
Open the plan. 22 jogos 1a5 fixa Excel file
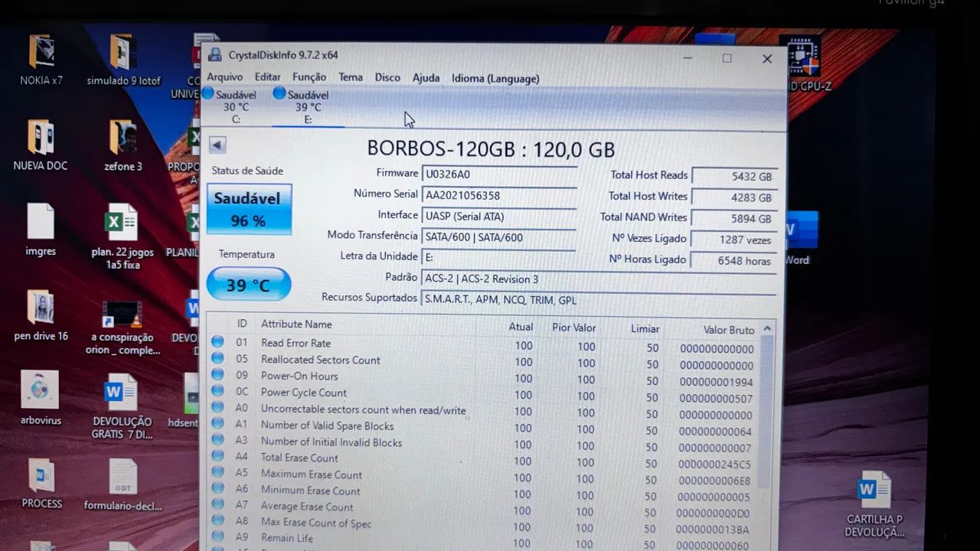pos(122,236)
